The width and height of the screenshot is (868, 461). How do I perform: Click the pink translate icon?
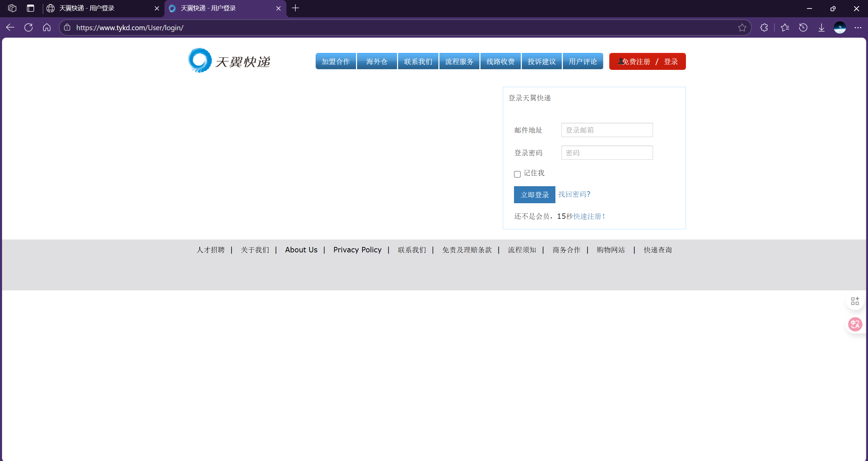point(855,324)
